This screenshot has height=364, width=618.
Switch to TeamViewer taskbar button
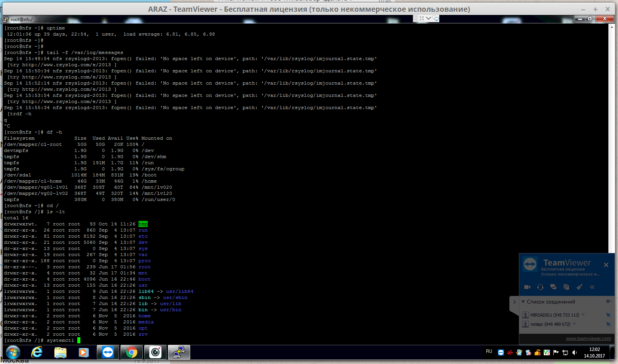coord(108,353)
